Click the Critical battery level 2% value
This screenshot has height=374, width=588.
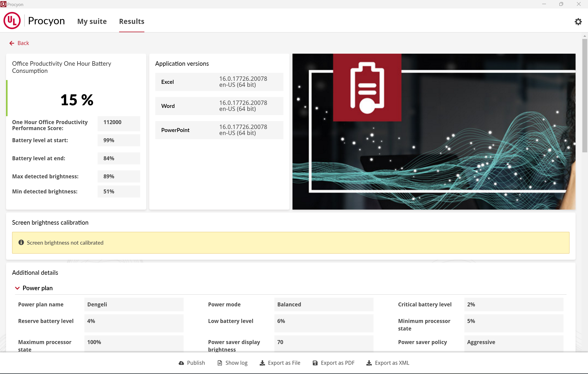pyautogui.click(x=514, y=305)
